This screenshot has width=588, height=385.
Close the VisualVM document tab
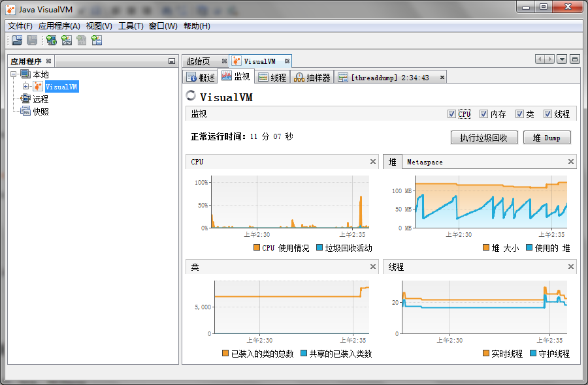tap(287, 61)
